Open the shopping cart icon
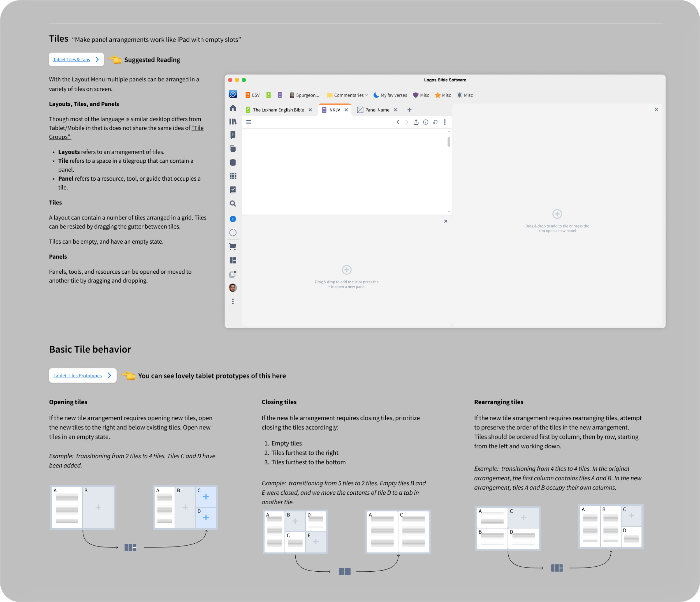Viewport: 700px width, 602px height. (x=233, y=247)
